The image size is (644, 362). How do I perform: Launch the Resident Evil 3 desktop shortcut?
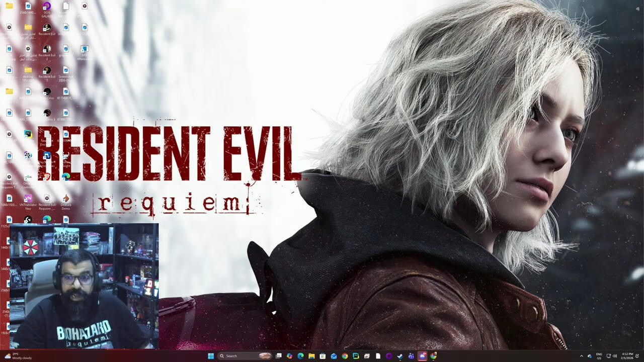click(47, 74)
